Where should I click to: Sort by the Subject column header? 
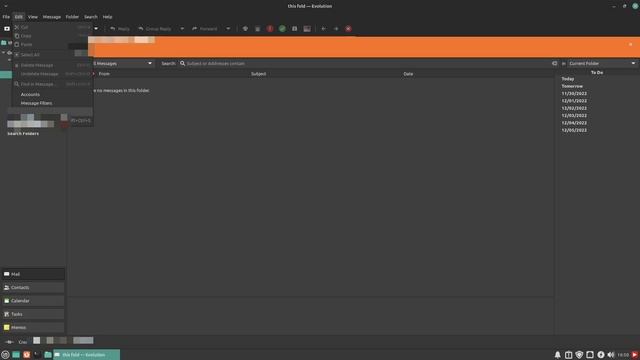coord(258,74)
